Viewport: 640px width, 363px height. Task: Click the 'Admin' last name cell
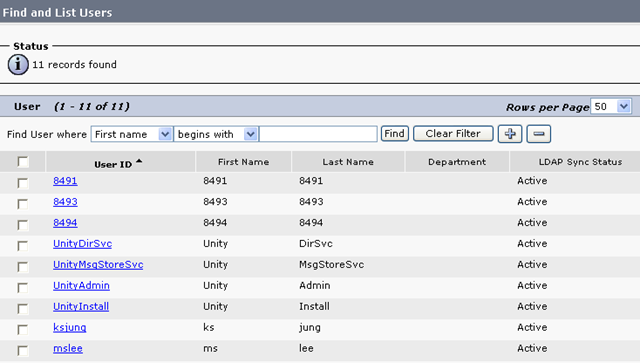tap(314, 285)
